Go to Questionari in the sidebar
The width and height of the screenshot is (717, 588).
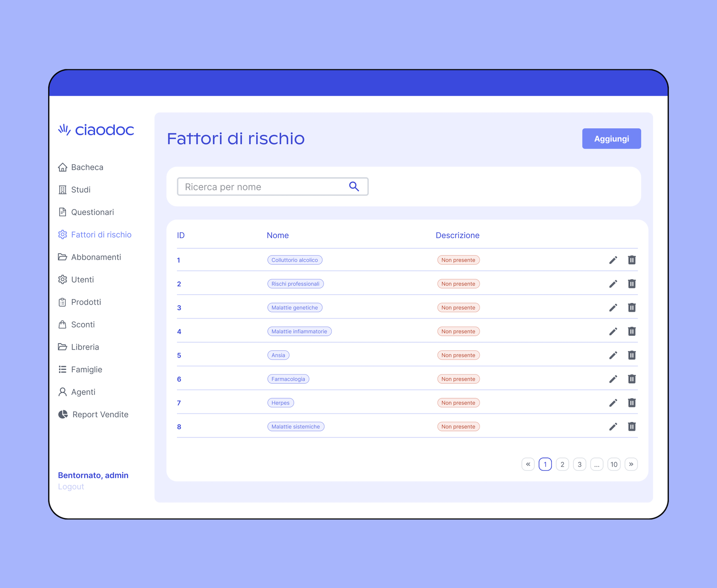click(x=92, y=212)
